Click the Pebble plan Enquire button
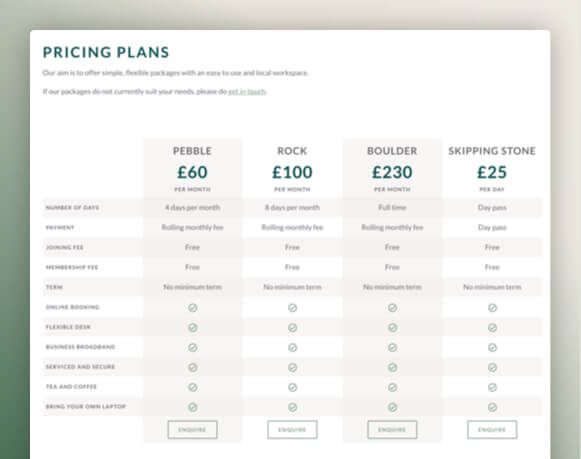 tap(192, 430)
